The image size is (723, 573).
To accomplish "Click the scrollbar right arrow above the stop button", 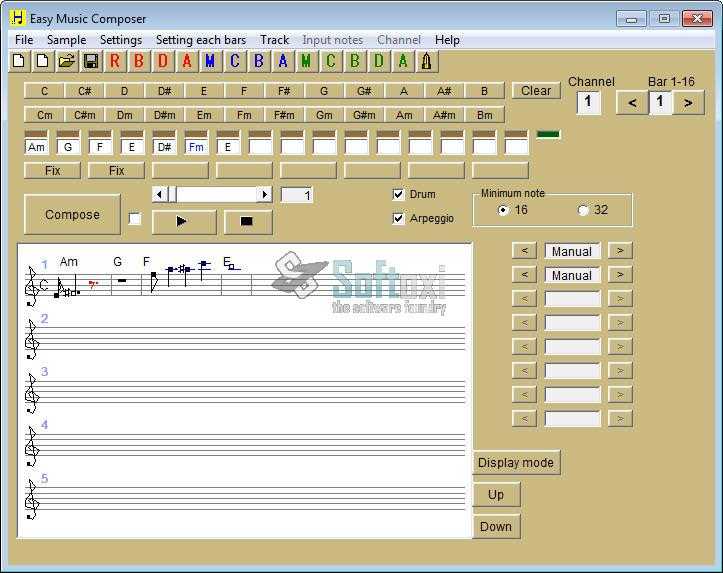I will point(265,195).
